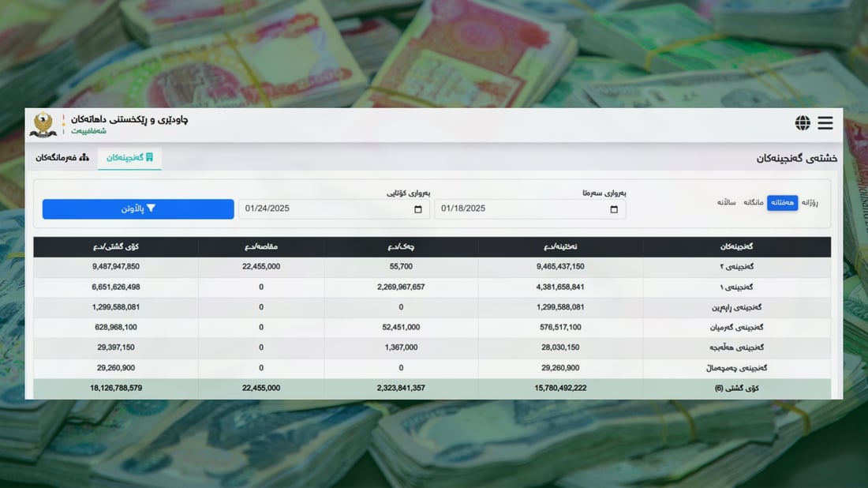The image size is (868, 488).
Task: Click the Kurdistan government emblem logo
Action: pos(43,124)
